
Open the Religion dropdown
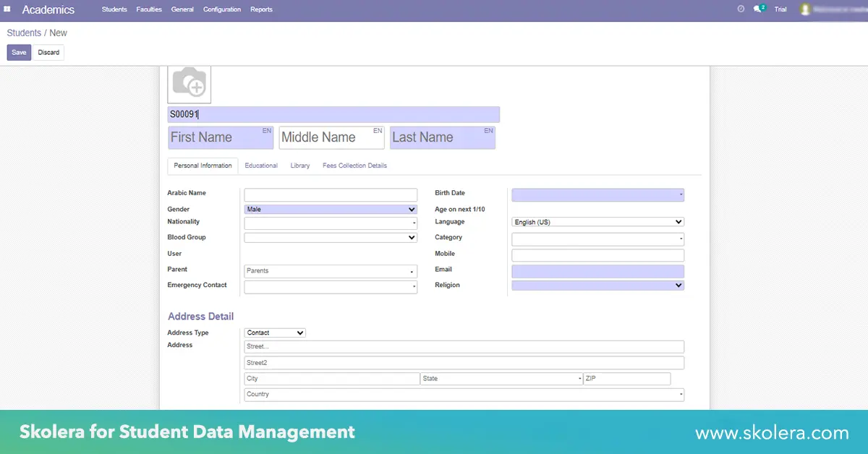click(597, 286)
